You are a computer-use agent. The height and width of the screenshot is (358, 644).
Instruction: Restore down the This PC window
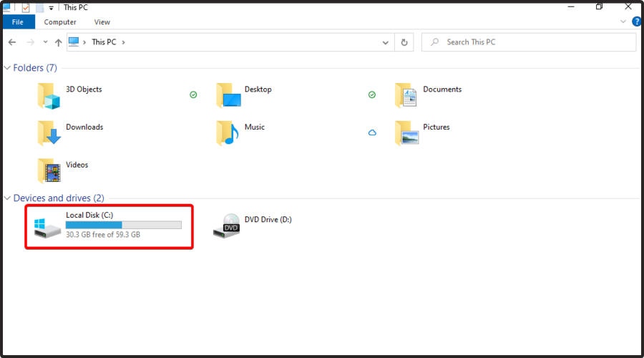click(x=599, y=7)
